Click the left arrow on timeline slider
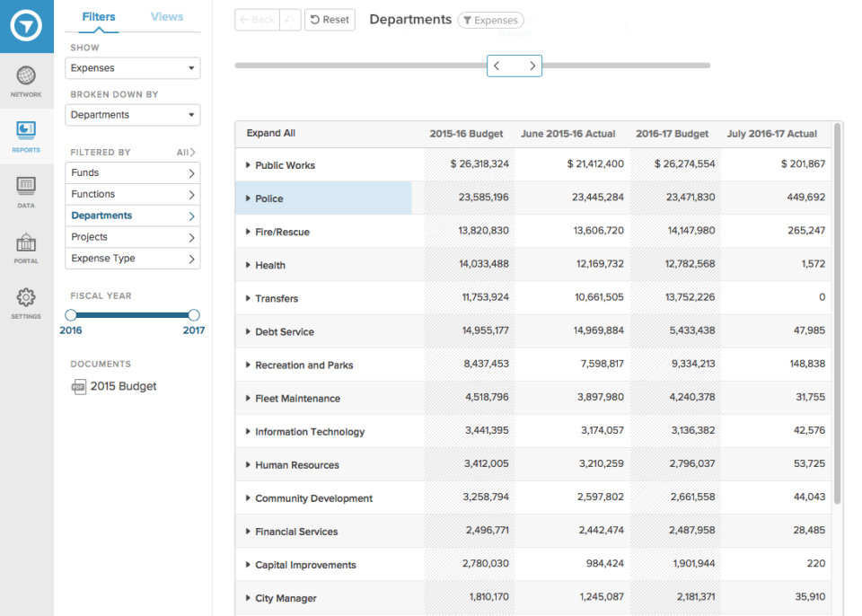This screenshot has height=616, width=862. click(x=497, y=66)
